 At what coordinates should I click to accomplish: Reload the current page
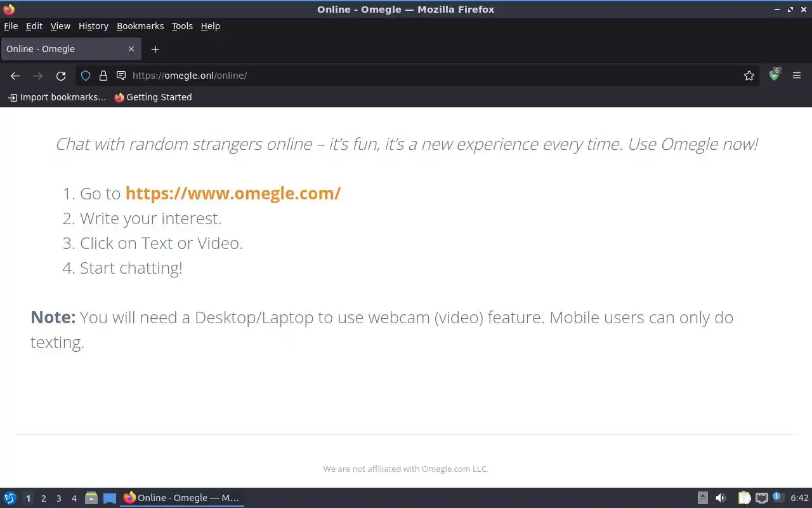[x=61, y=76]
